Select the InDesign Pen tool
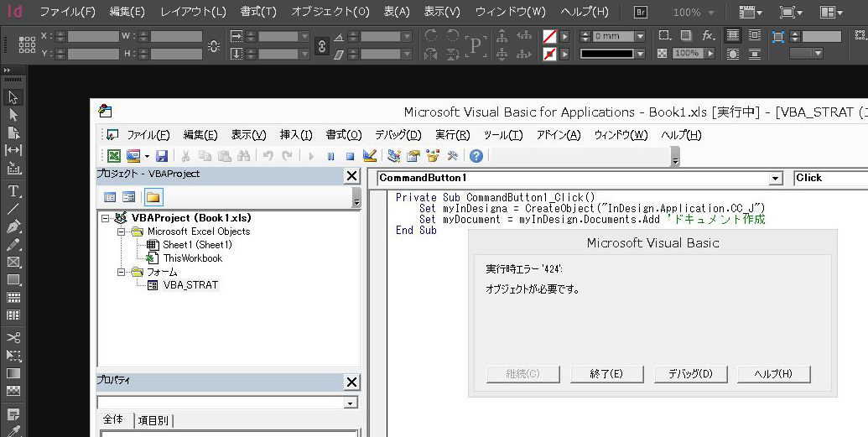868x437 pixels. (13, 226)
